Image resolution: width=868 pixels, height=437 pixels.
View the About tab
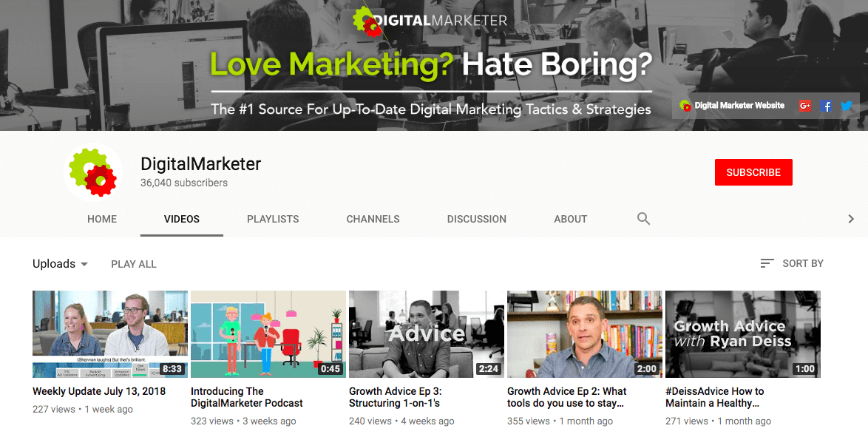coord(570,219)
